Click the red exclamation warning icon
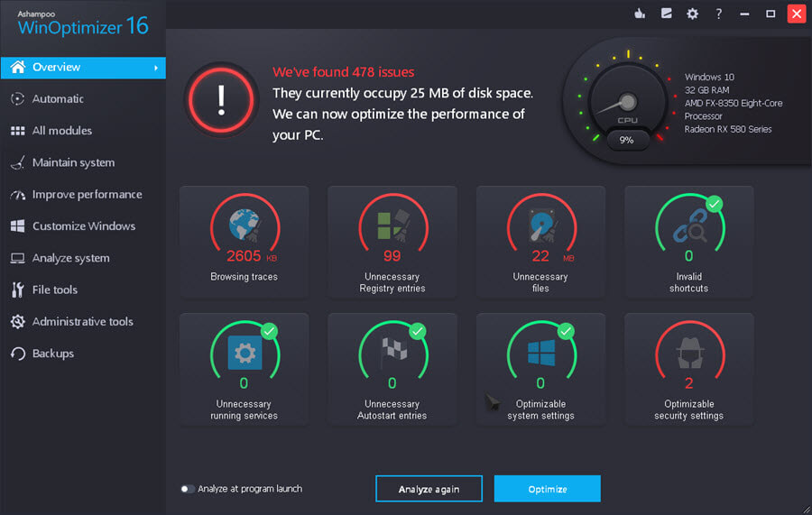 click(221, 99)
